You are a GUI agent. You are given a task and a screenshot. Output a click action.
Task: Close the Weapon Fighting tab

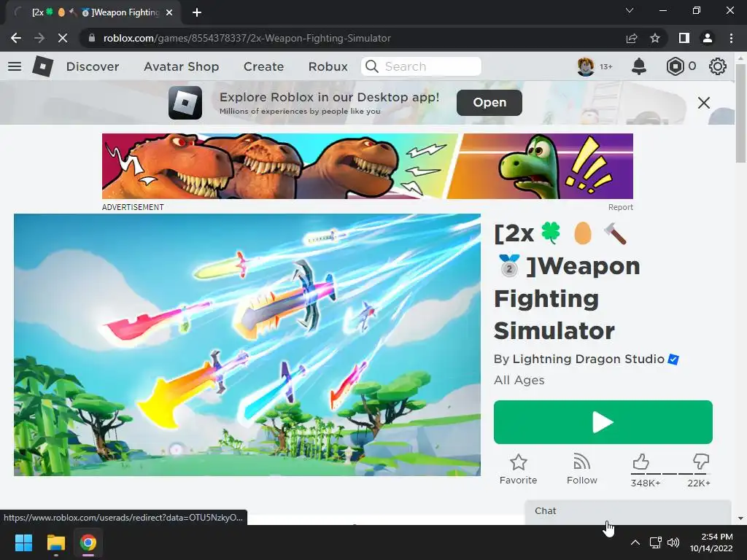(x=169, y=12)
